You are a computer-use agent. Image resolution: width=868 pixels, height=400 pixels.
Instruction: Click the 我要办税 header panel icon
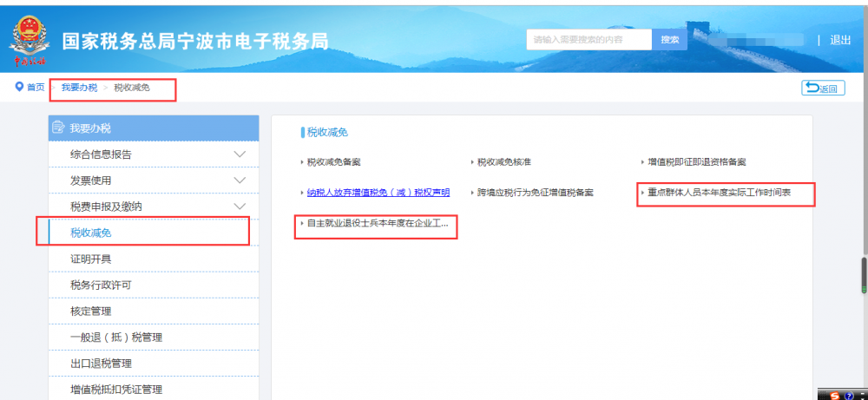tap(59, 128)
